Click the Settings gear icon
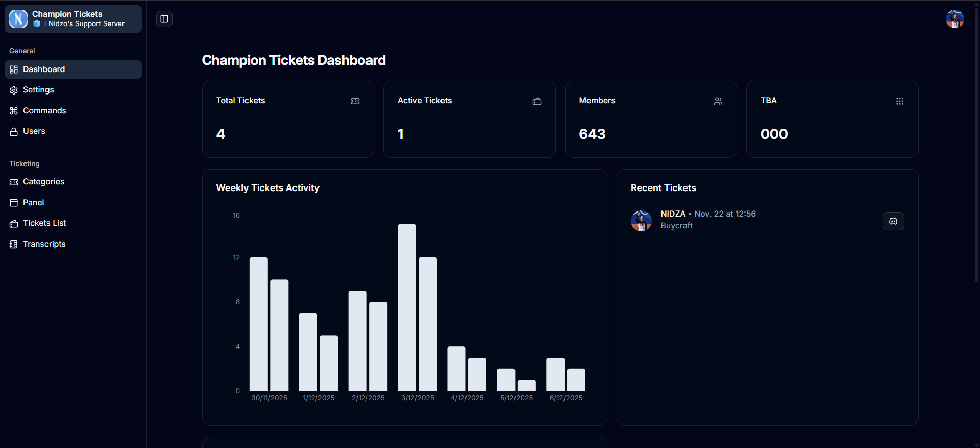The width and height of the screenshot is (980, 448). click(x=14, y=90)
